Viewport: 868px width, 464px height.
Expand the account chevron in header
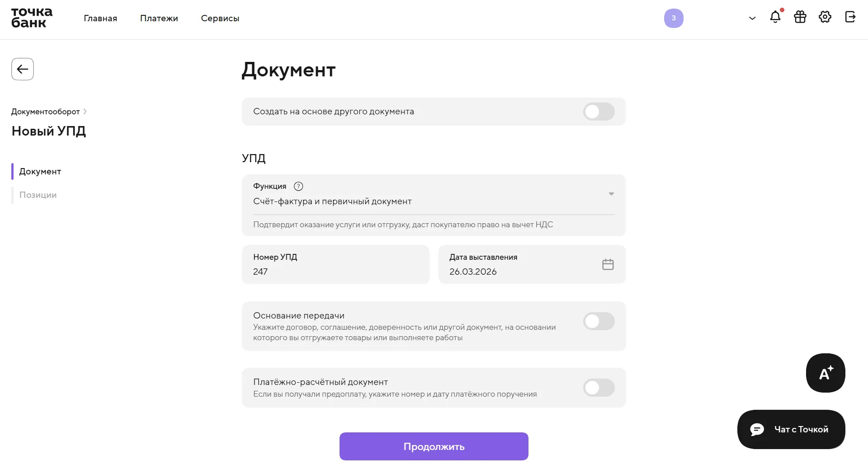pyautogui.click(x=752, y=19)
